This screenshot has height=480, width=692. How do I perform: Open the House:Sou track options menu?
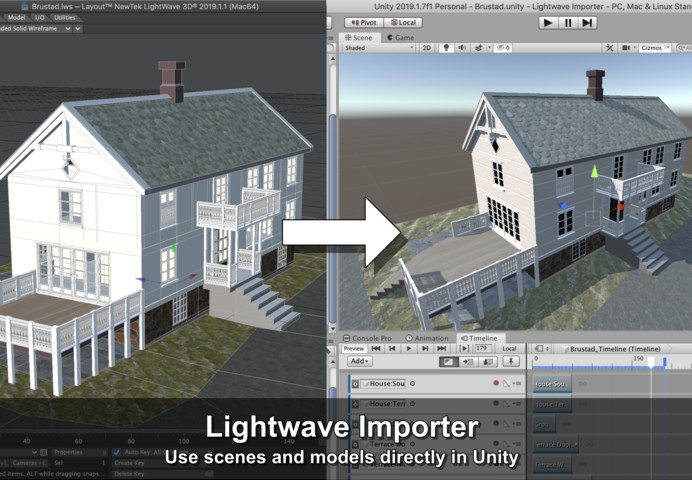pyautogui.click(x=517, y=383)
